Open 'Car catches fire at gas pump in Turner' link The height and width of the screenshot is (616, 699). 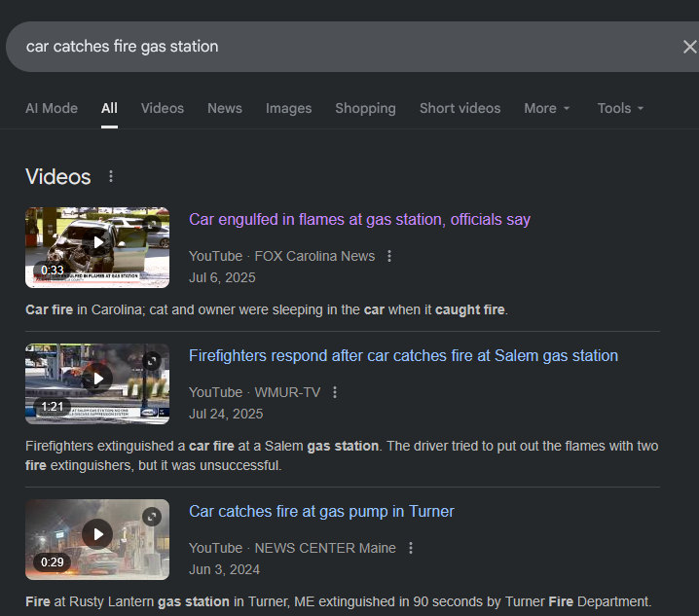pyautogui.click(x=321, y=511)
